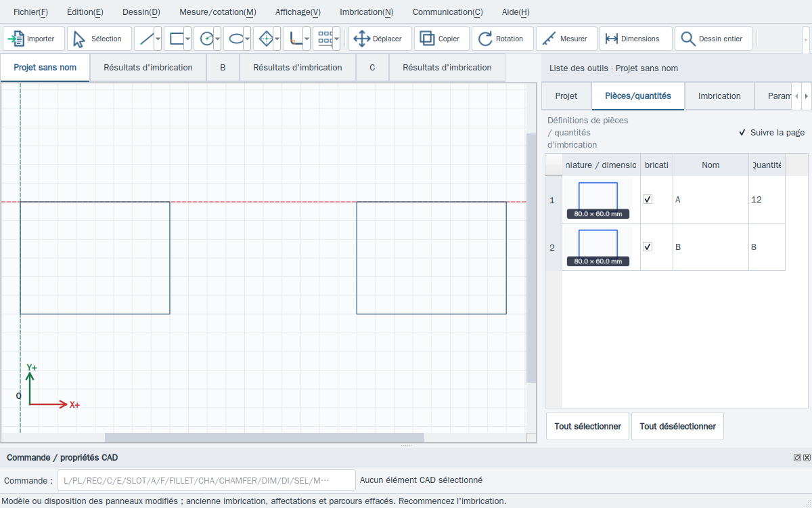Toggle imbrication checkbox for part B
This screenshot has width=812, height=508.
(x=648, y=247)
